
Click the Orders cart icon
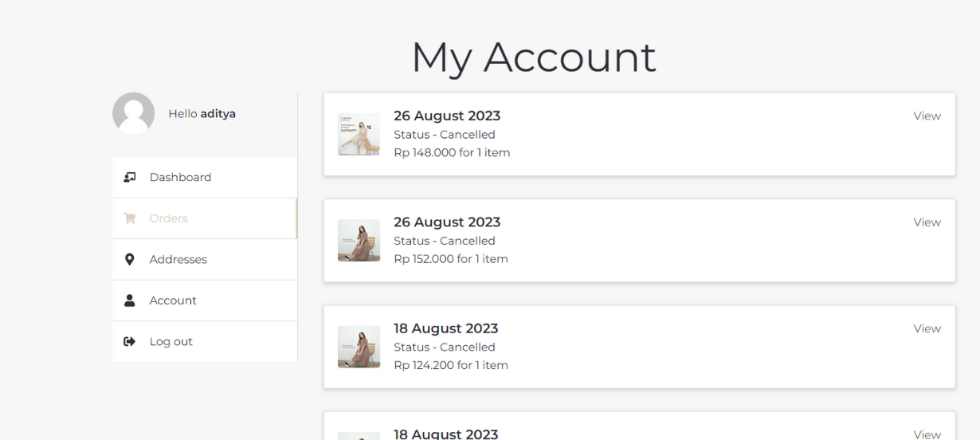(130, 218)
